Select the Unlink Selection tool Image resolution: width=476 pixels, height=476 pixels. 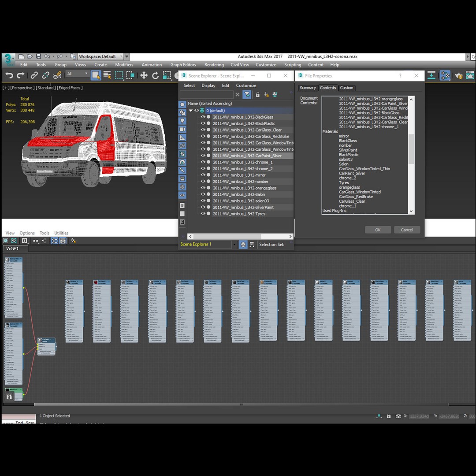(x=45, y=75)
